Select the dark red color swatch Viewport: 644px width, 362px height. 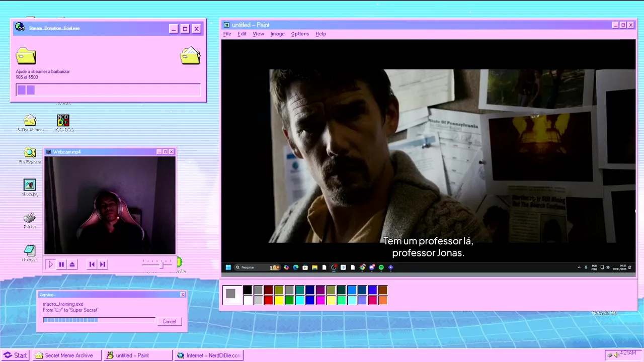(269, 290)
